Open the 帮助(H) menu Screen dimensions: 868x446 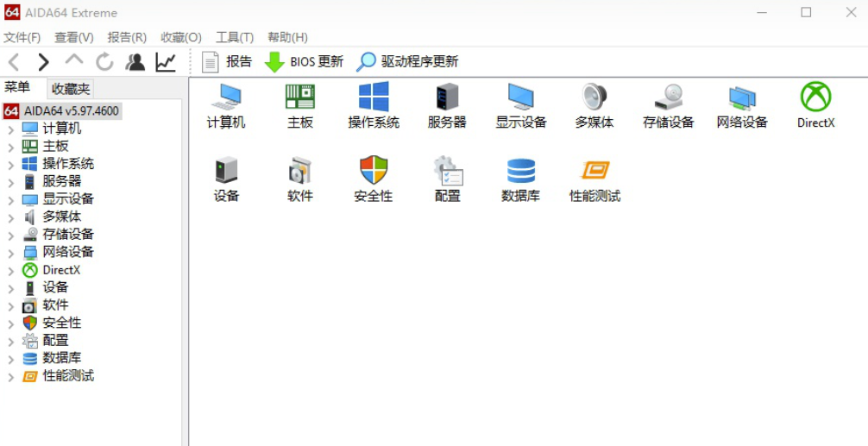click(288, 37)
